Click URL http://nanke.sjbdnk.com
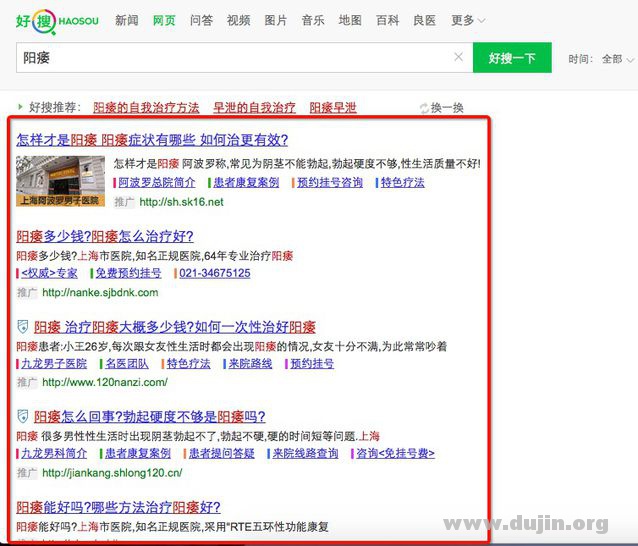638x546 pixels. pos(100,293)
